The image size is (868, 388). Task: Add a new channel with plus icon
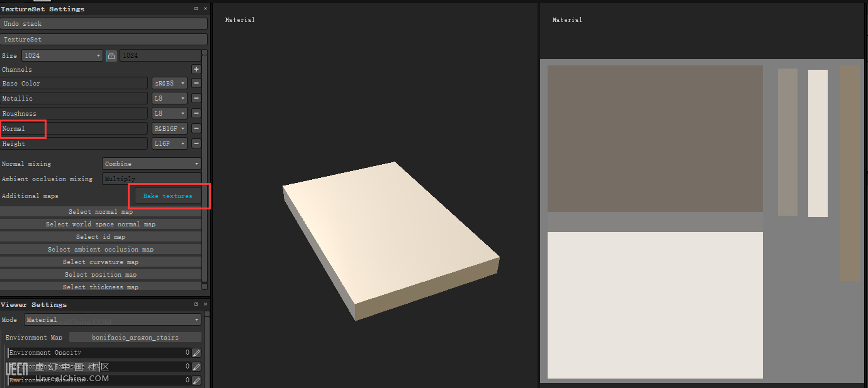[x=196, y=69]
